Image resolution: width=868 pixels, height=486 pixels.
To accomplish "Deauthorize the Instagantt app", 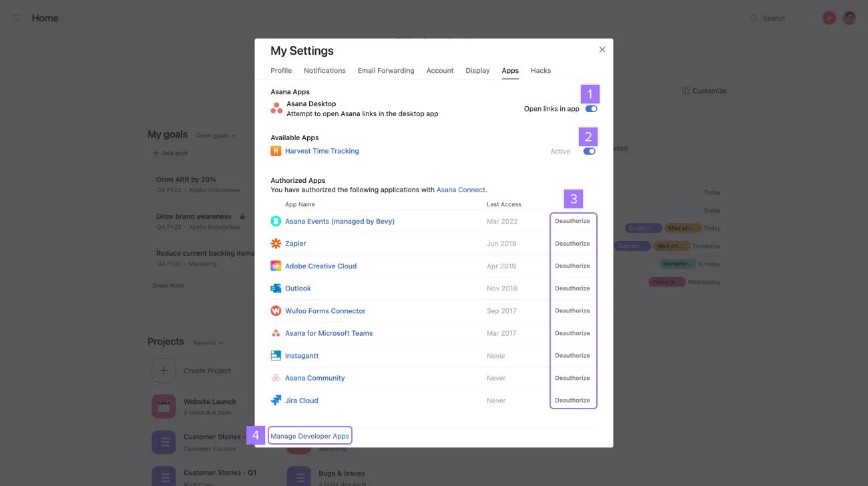I will (572, 355).
